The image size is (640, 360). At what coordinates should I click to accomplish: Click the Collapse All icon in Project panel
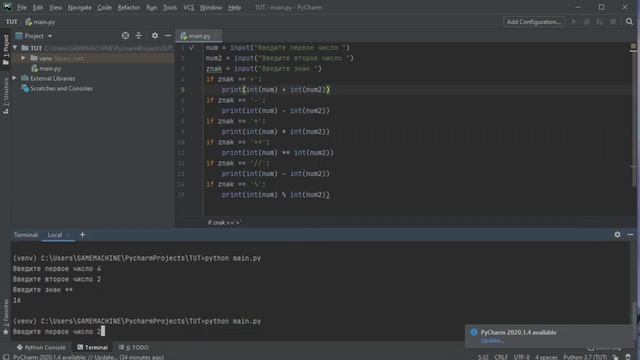point(139,36)
